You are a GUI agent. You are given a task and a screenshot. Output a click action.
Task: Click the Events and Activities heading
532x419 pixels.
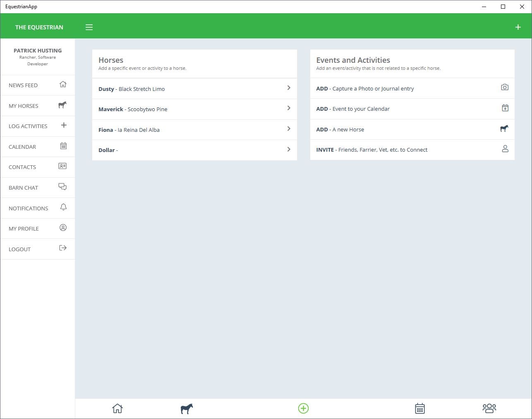pos(353,60)
